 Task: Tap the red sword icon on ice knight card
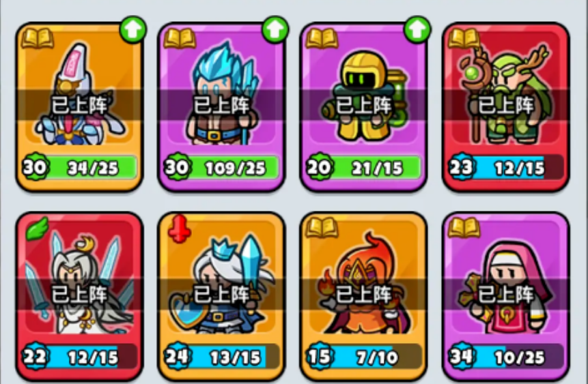[179, 228]
